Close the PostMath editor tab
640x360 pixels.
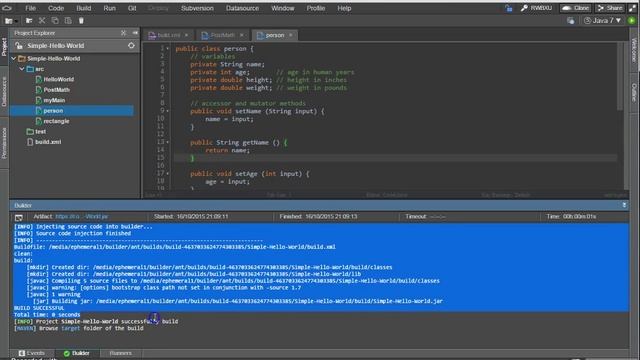point(242,36)
